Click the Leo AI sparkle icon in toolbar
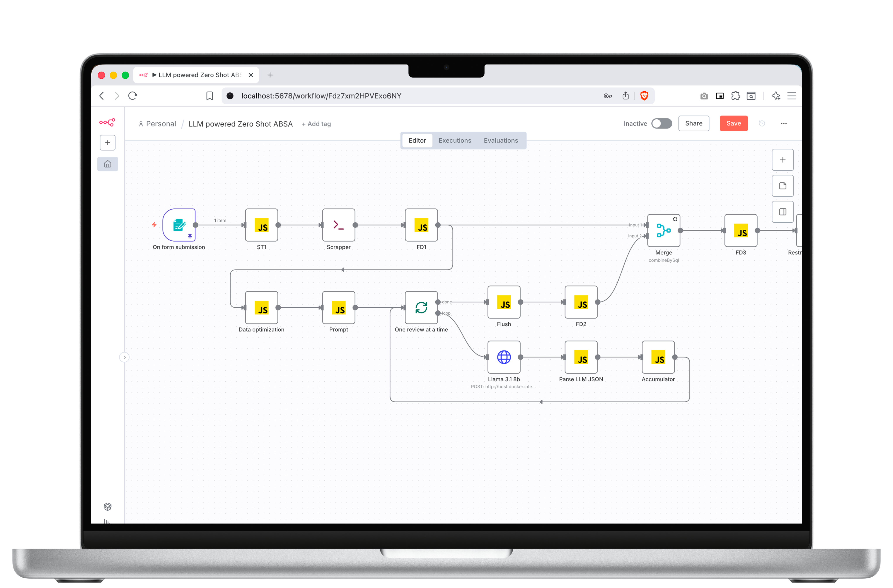This screenshot has width=893, height=588. tap(776, 96)
